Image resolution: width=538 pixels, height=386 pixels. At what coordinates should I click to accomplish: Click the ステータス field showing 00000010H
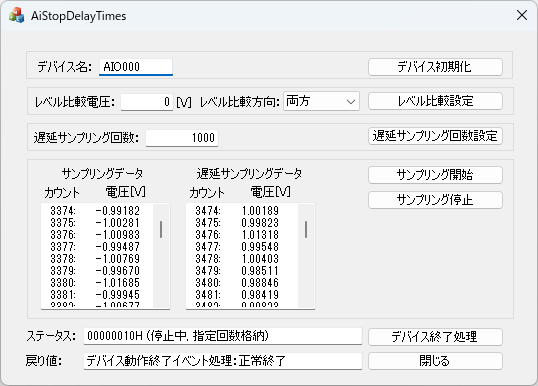click(223, 336)
